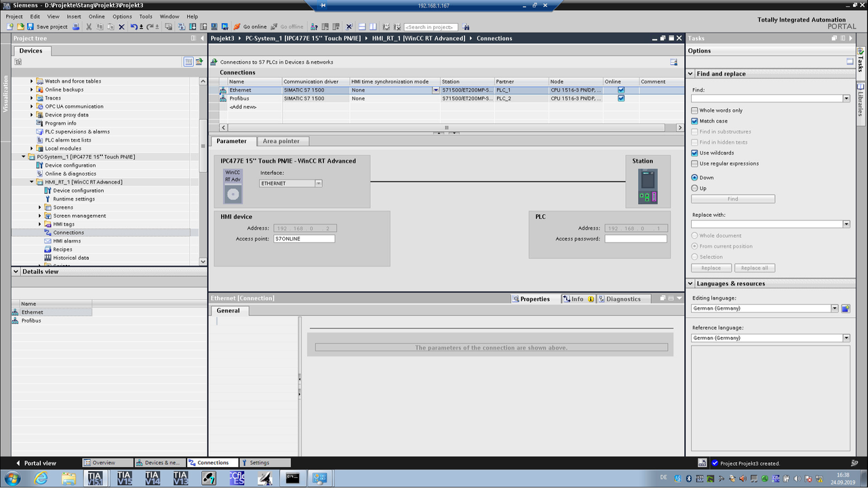Viewport: 868px width, 488px height.
Task: Click the Program info icon
Action: click(39, 123)
